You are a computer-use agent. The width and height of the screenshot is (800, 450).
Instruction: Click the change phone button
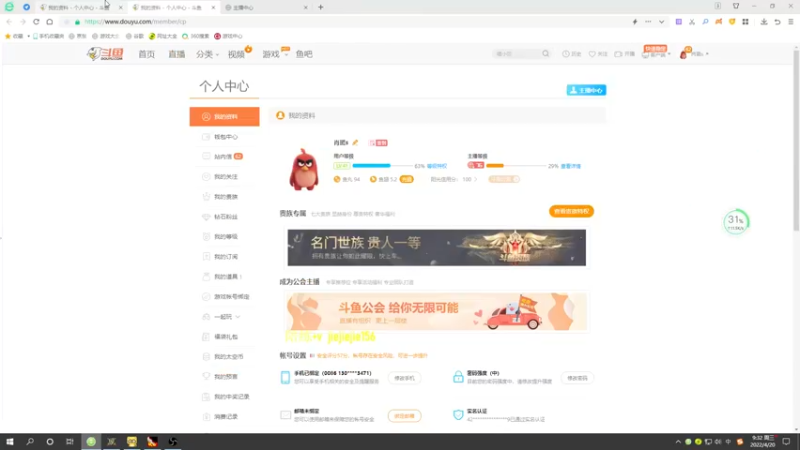404,378
